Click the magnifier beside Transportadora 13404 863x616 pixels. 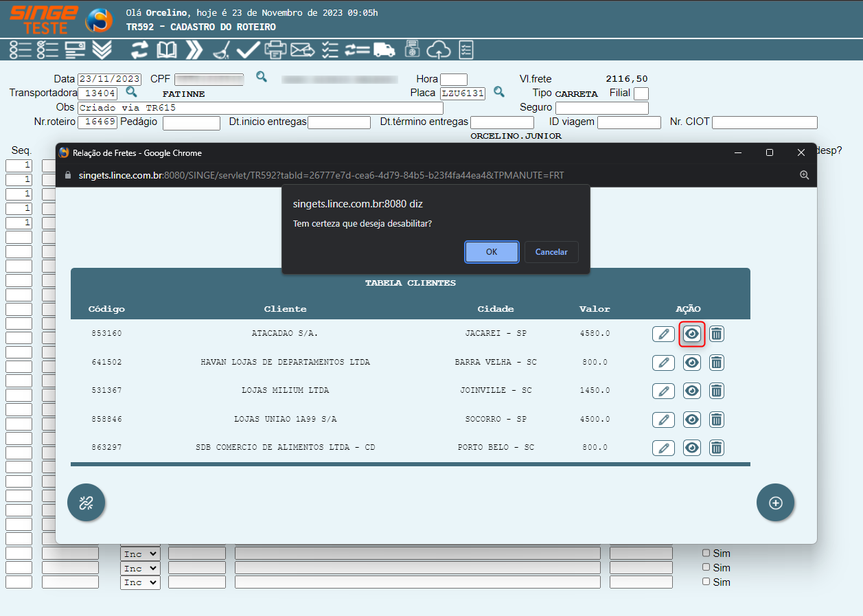[132, 91]
